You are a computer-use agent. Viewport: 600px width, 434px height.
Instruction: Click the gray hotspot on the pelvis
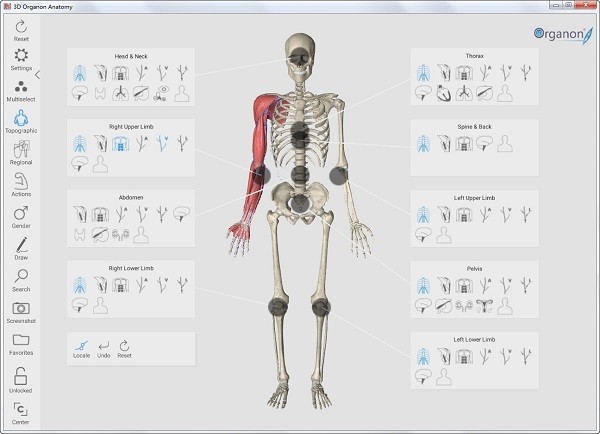tap(300, 204)
